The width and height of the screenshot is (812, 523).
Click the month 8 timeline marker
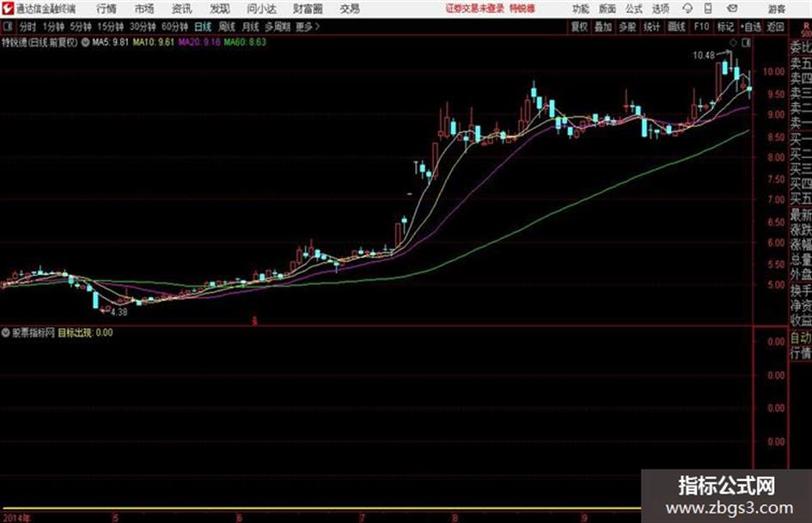click(455, 517)
